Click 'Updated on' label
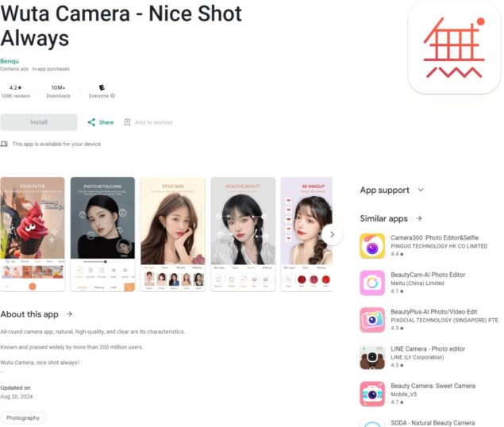Viewport: 504px width, 427px height. pyautogui.click(x=15, y=388)
